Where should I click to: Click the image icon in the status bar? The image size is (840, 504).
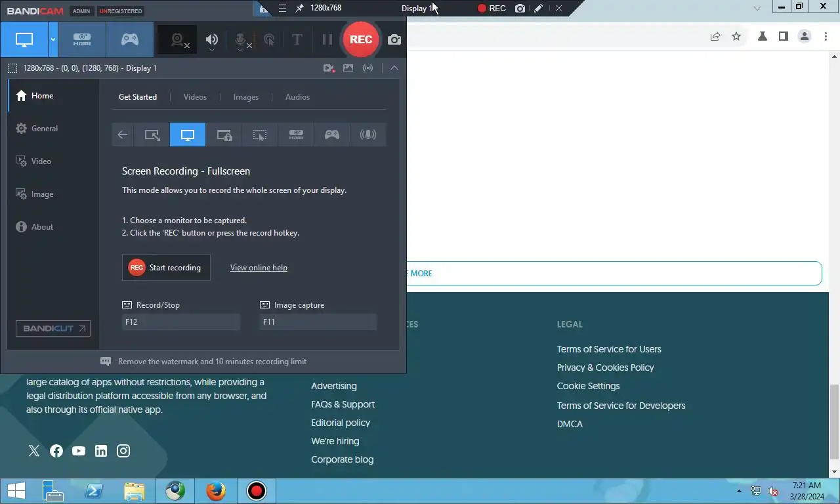[x=348, y=68]
